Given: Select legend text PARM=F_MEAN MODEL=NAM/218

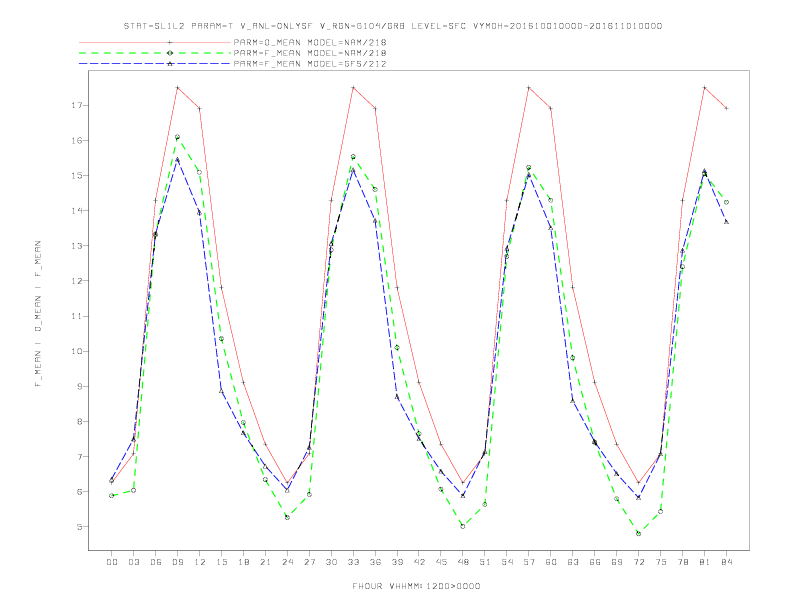Looking at the screenshot, I should (x=310, y=53).
